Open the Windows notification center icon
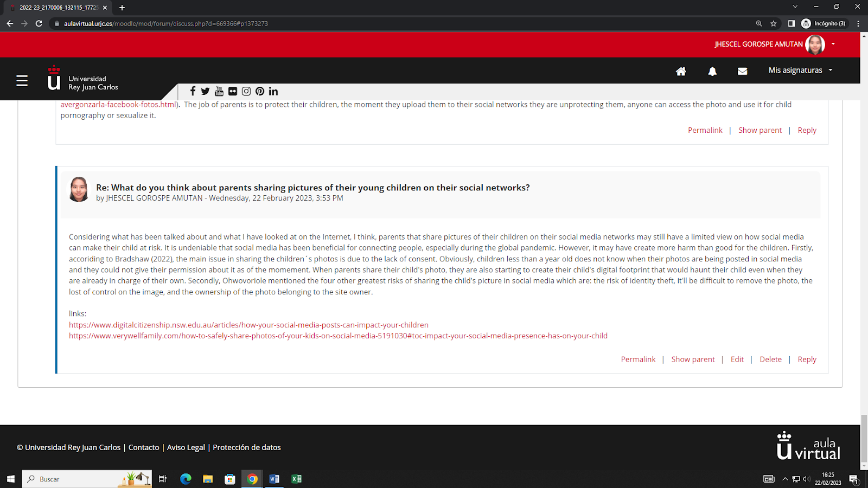 coord(853,479)
